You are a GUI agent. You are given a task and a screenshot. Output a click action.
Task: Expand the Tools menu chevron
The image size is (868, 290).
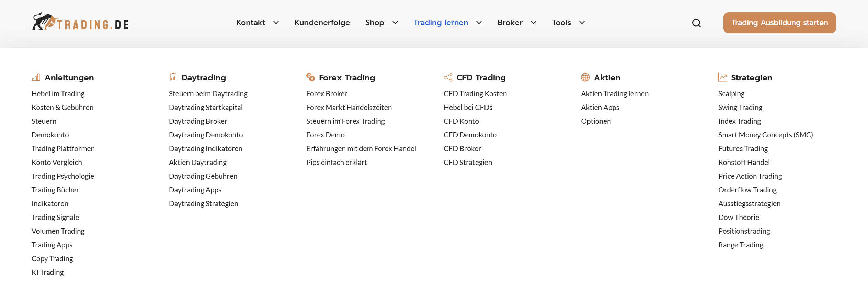(582, 23)
